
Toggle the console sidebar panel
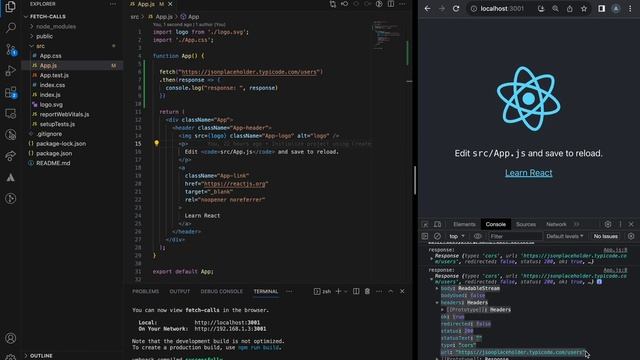coord(425,236)
